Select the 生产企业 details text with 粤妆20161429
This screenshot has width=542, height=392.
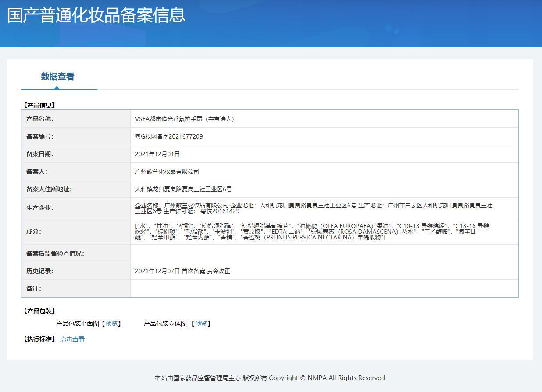314,208
